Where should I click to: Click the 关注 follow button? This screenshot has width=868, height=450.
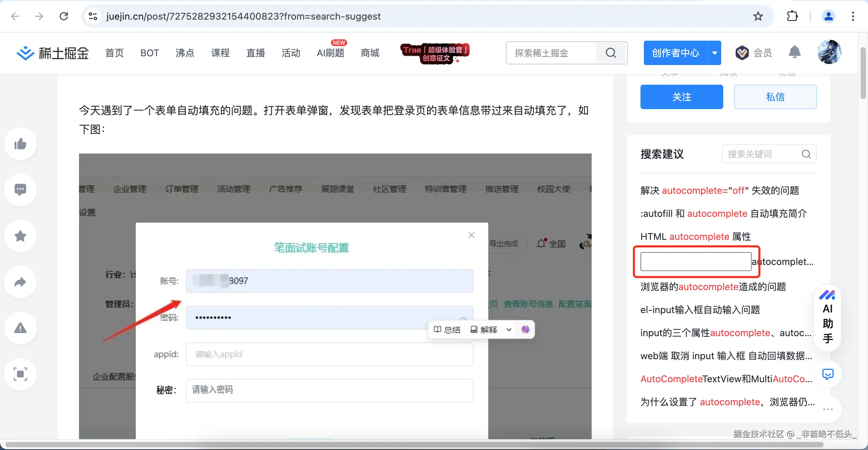682,97
